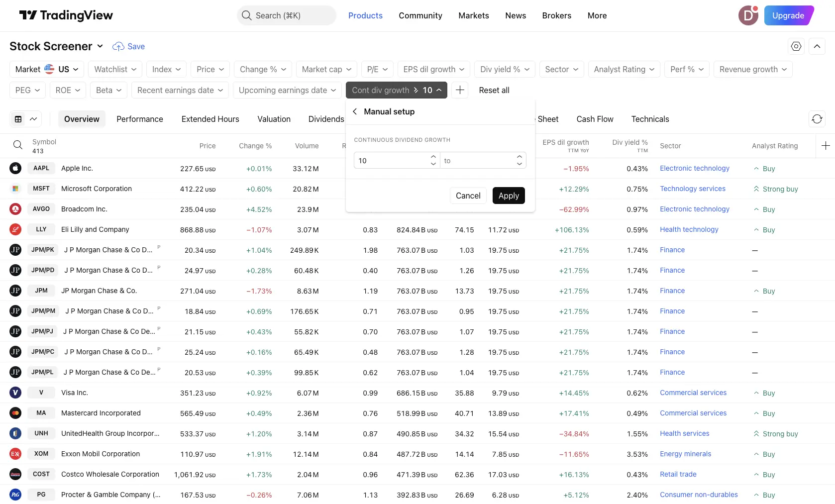Click the UnitedHealth logo icon
835x504 pixels.
15,433
